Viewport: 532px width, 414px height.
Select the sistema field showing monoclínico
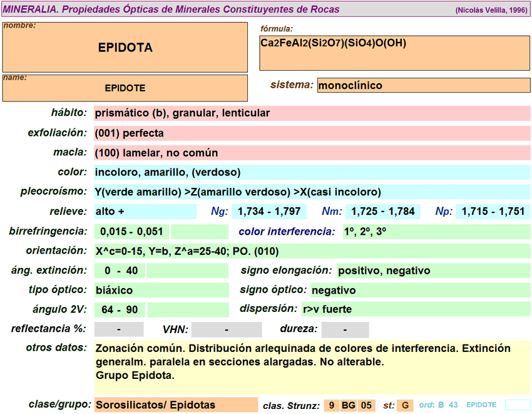tap(424, 86)
